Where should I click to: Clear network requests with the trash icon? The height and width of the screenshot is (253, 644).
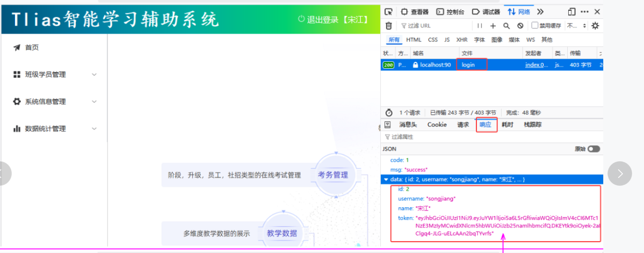[x=389, y=26]
